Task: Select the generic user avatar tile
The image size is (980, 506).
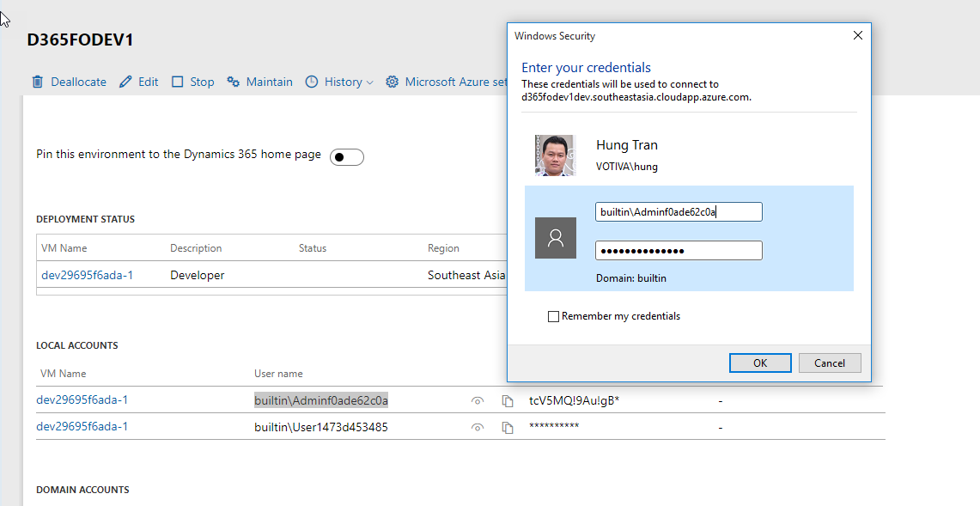Action: pos(556,238)
